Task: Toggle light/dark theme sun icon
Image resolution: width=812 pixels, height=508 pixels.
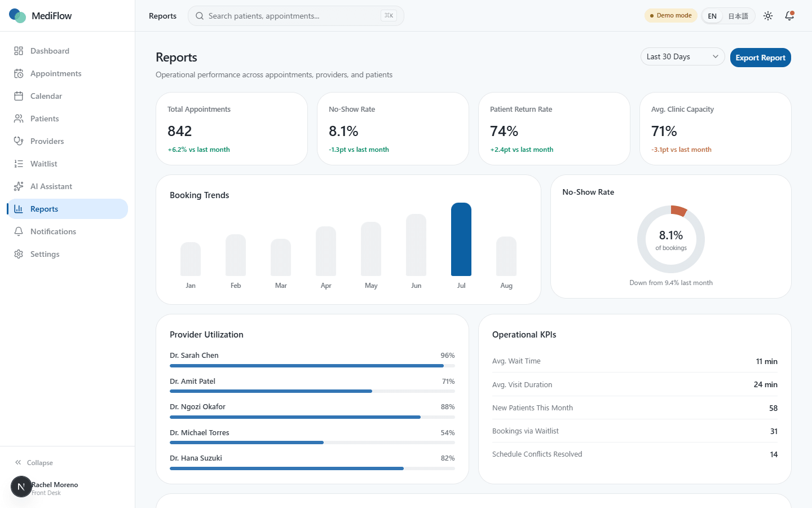Action: click(768, 16)
